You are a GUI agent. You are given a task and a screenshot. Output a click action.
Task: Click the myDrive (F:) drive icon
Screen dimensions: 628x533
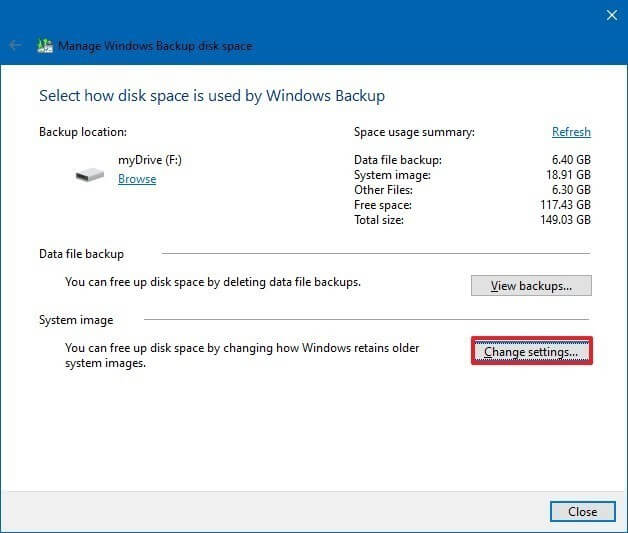(90, 175)
